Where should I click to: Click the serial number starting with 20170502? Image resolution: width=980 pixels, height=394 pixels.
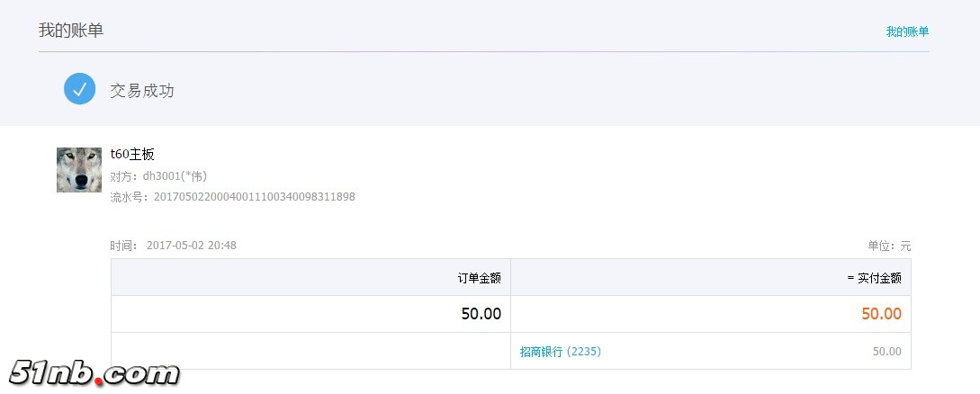click(255, 196)
